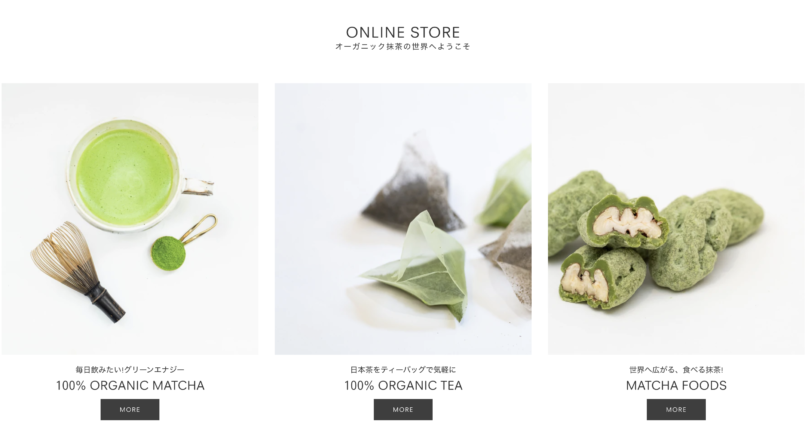The height and width of the screenshot is (441, 808).
Task: Click the matcha-coated piece at photo's left edge
Action: point(572,209)
